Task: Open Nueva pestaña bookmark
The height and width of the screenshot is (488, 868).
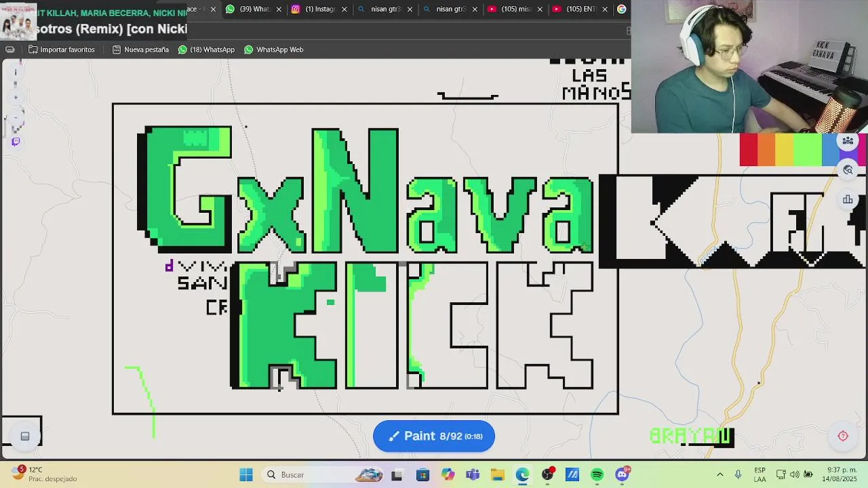Action: pyautogui.click(x=140, y=49)
